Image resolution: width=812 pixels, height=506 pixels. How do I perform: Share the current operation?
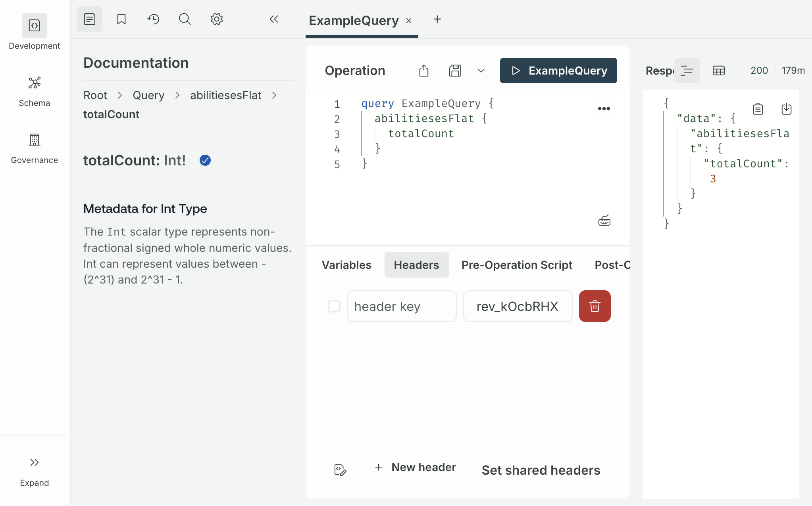[424, 70]
